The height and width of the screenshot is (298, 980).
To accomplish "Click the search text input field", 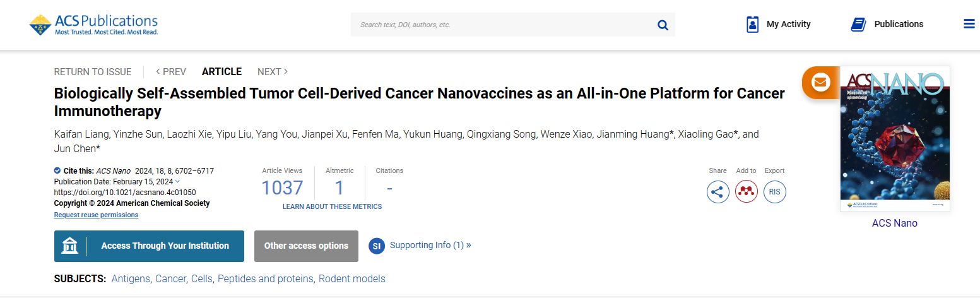I will (x=502, y=25).
